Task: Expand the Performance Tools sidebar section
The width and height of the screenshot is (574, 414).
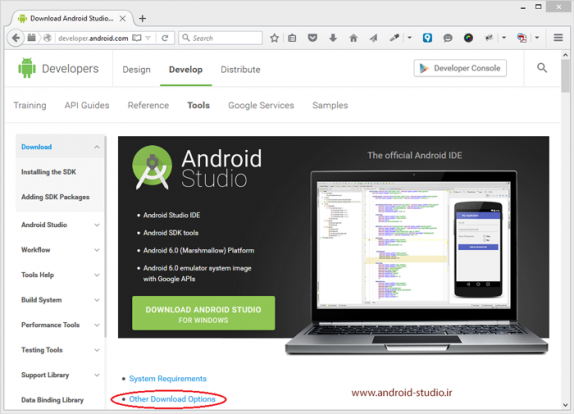Action: 97,325
